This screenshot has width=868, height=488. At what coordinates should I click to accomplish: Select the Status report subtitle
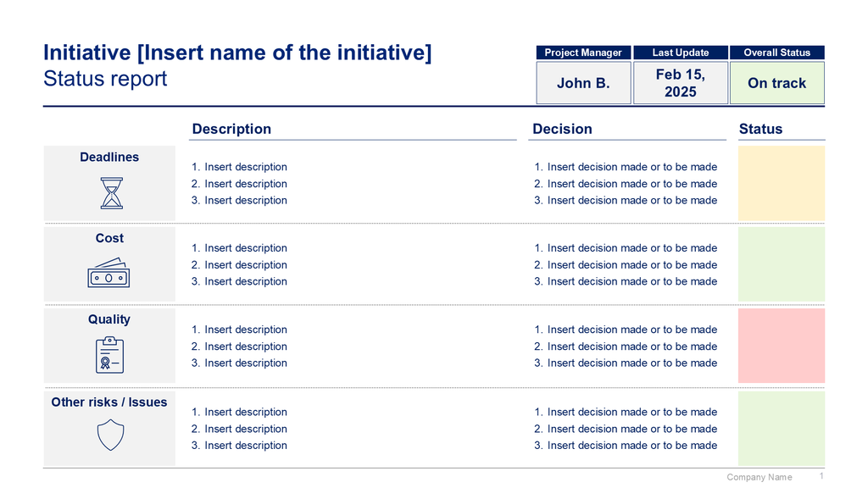105,79
